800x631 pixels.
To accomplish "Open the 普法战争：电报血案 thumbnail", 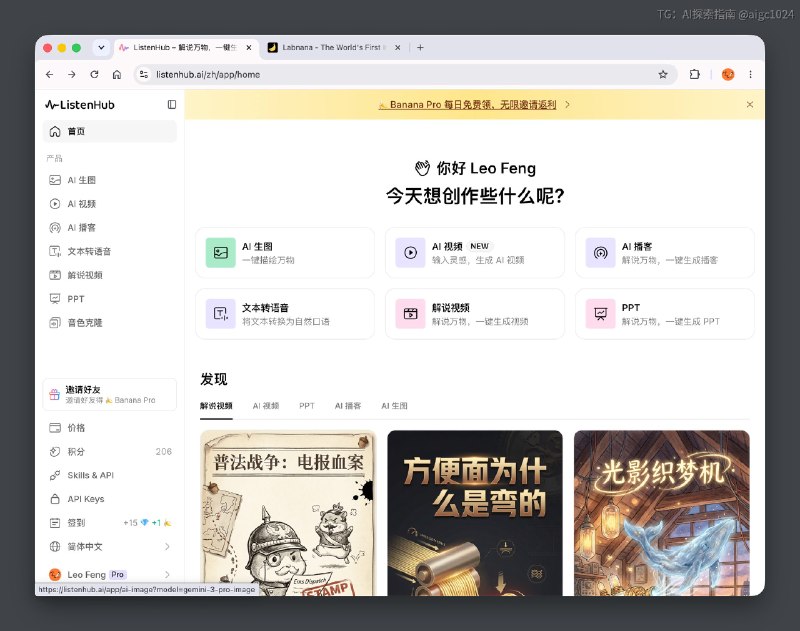I will (288, 513).
